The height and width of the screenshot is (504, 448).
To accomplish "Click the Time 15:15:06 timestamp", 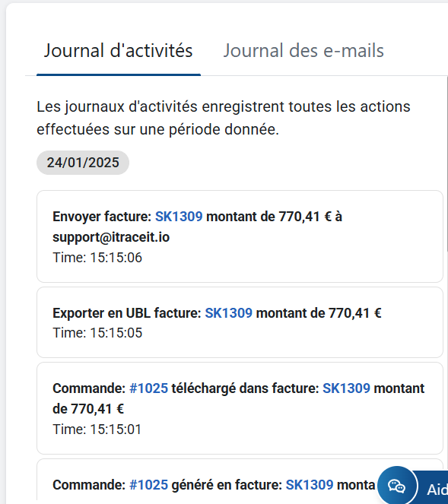I will [97, 258].
